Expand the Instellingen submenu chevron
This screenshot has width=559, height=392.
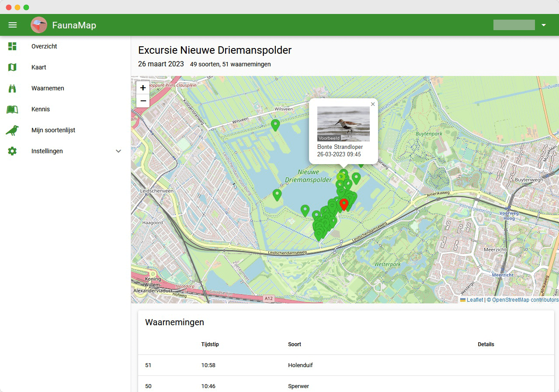118,151
